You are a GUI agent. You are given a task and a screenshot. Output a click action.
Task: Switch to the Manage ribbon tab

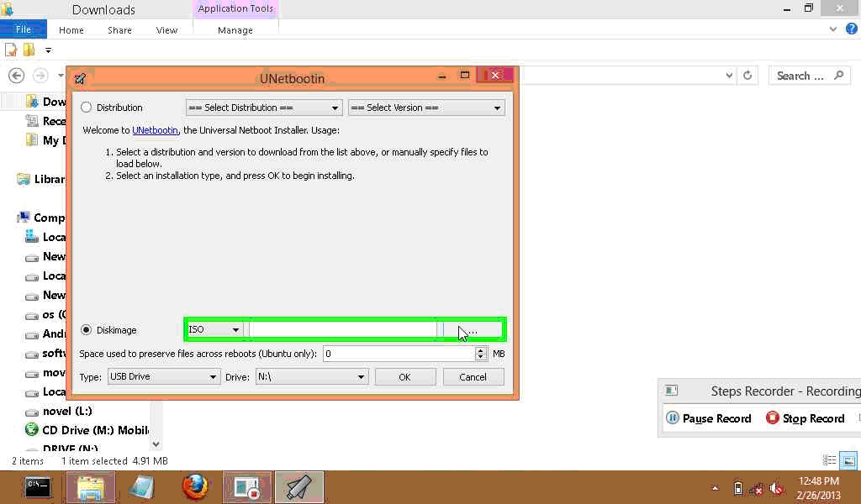tap(235, 30)
